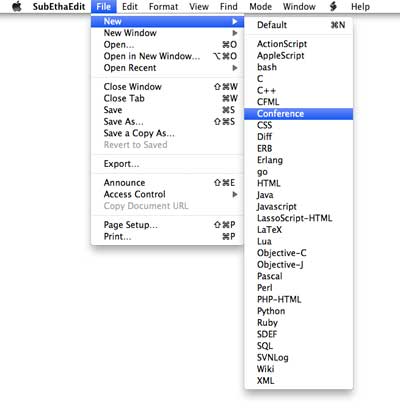This screenshot has width=400, height=415.
Task: Open the Apple menu icon
Action: (17, 6)
